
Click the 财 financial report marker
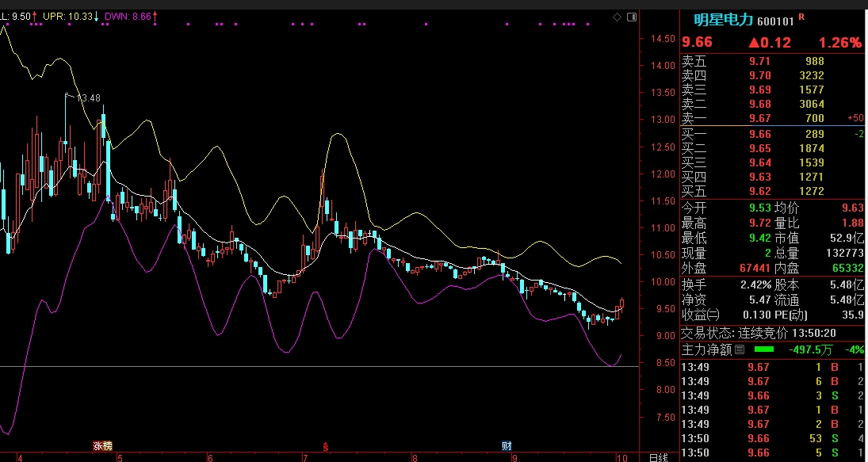(506, 446)
